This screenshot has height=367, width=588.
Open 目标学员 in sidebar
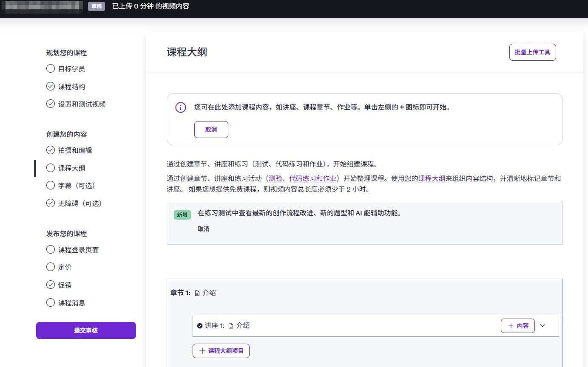[71, 69]
